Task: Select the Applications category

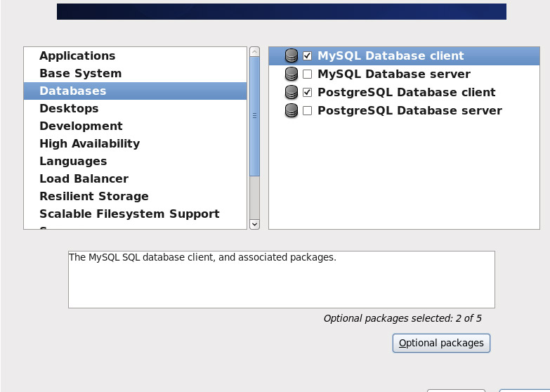Action: (x=136, y=55)
